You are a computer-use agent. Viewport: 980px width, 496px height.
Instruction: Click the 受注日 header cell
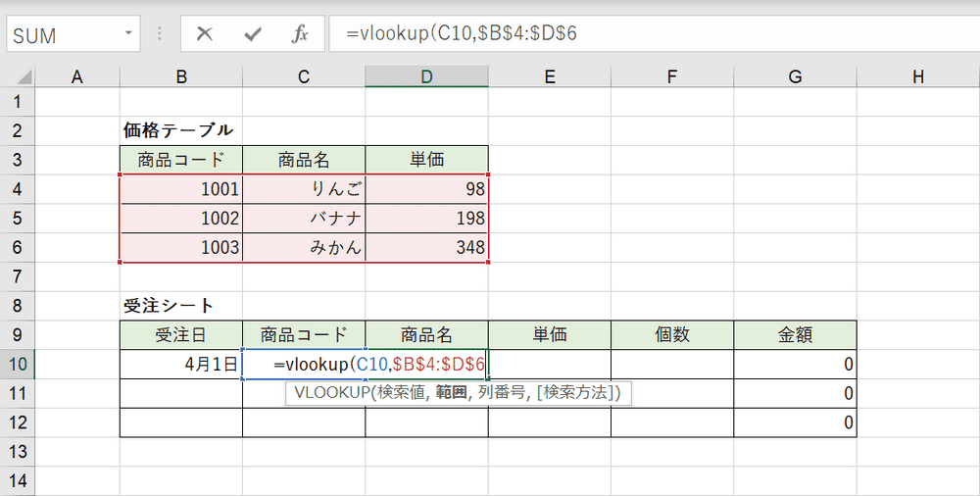(x=181, y=335)
